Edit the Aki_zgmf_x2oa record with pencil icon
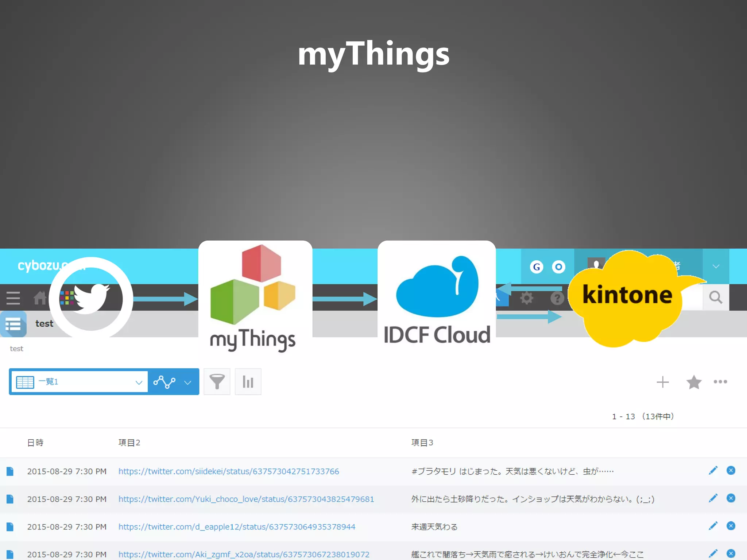The width and height of the screenshot is (747, 560). (x=713, y=553)
